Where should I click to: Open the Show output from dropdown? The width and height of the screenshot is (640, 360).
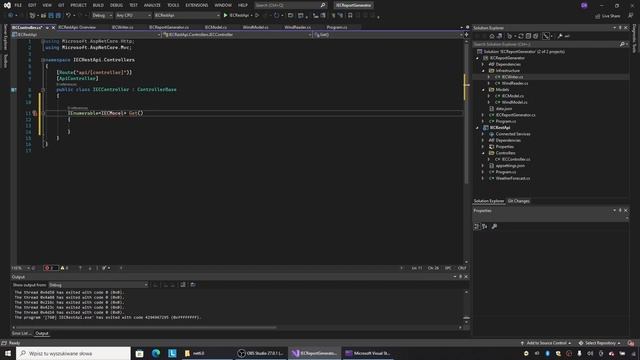(x=98, y=285)
